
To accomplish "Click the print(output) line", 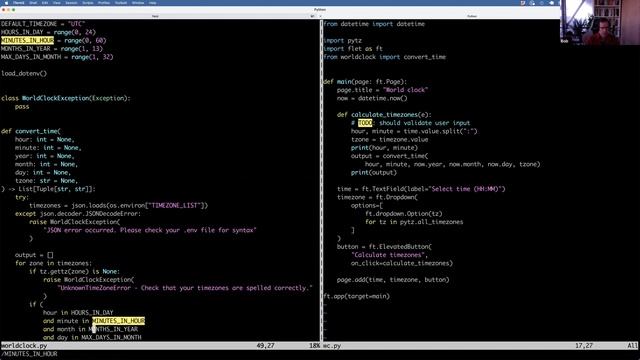I will point(373,173).
